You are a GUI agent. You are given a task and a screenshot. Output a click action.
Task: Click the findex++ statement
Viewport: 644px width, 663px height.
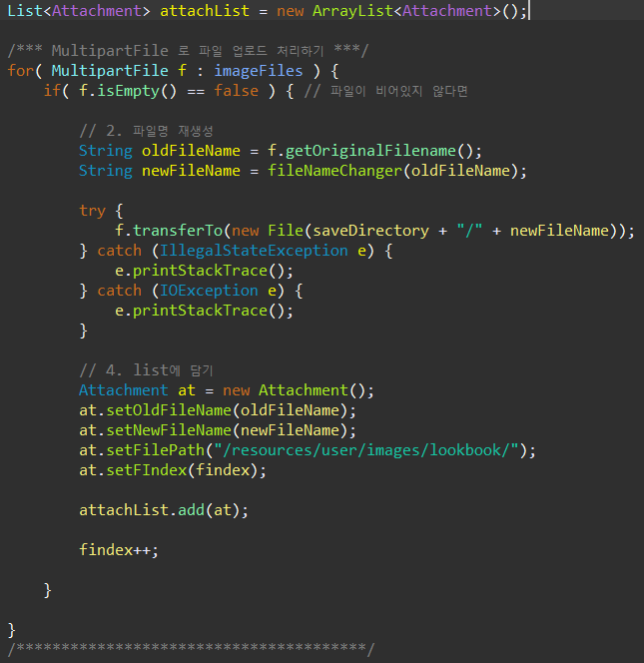coord(119,550)
